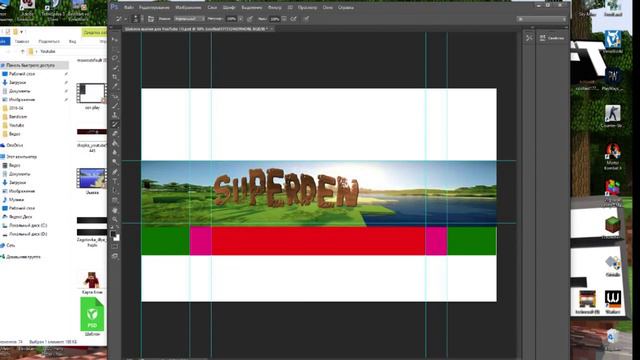Open the opacity slider arrow
Viewport: 640px width, 360px height.
(241, 19)
